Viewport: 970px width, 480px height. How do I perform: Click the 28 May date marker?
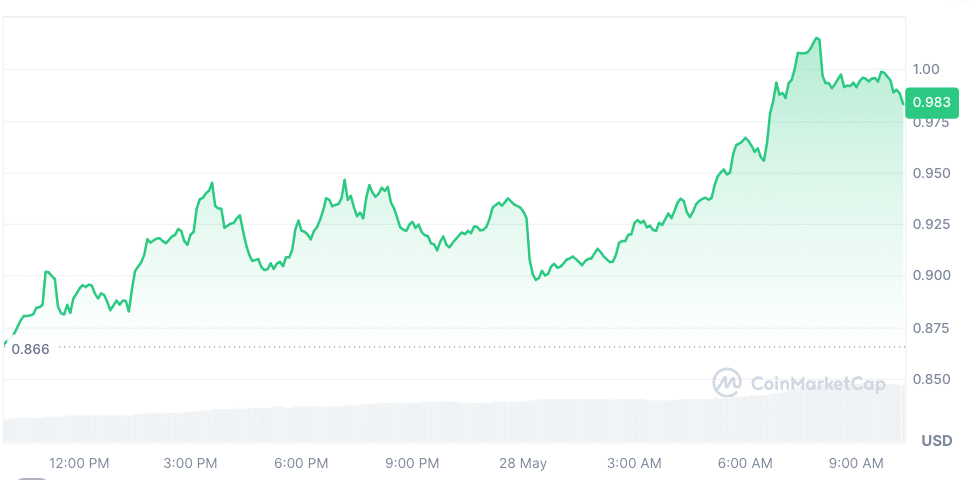(x=525, y=463)
